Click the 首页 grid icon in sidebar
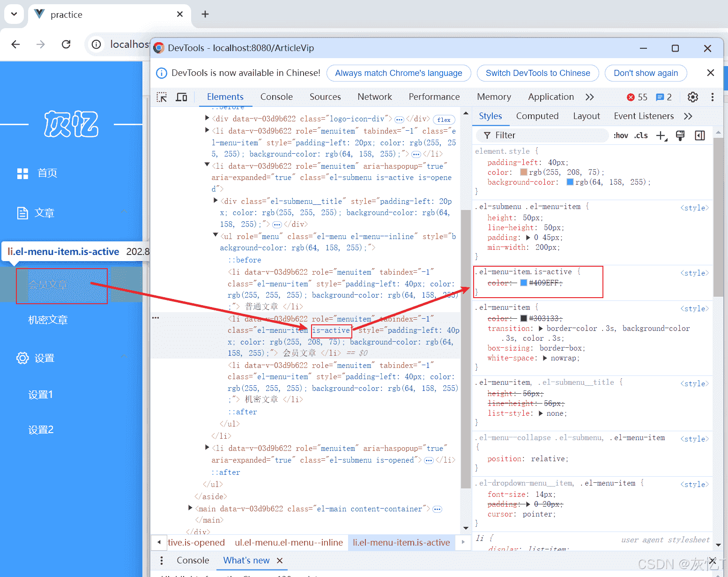728x577 pixels. pyautogui.click(x=22, y=173)
